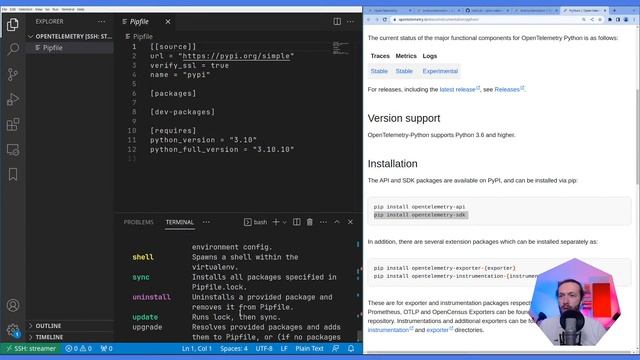The width and height of the screenshot is (640, 360).
Task: Open the Experimental status link under Logs
Action: pos(440,71)
